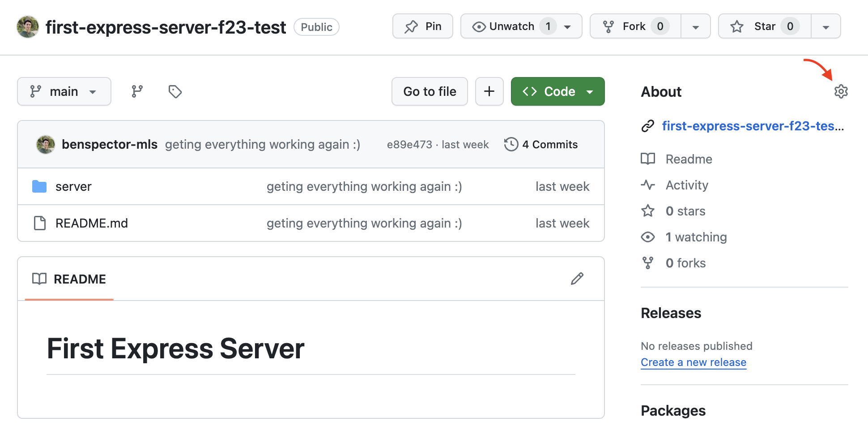Click repository title first-express-server-f23-test
The height and width of the screenshot is (430, 868).
point(166,27)
